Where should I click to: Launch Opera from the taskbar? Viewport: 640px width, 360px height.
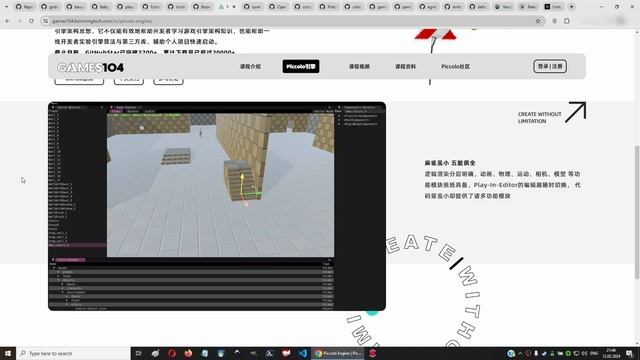[172, 353]
